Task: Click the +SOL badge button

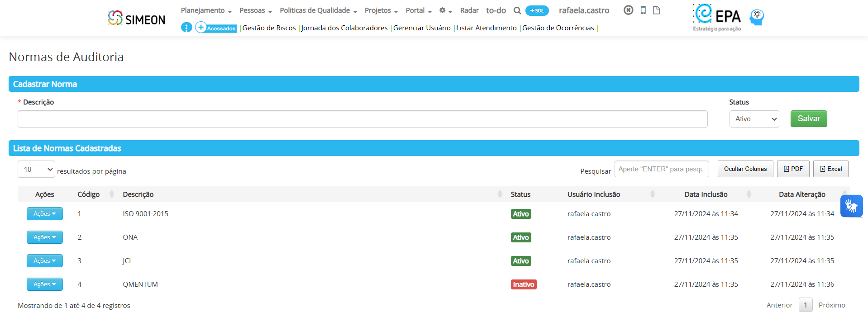Action: [x=537, y=10]
